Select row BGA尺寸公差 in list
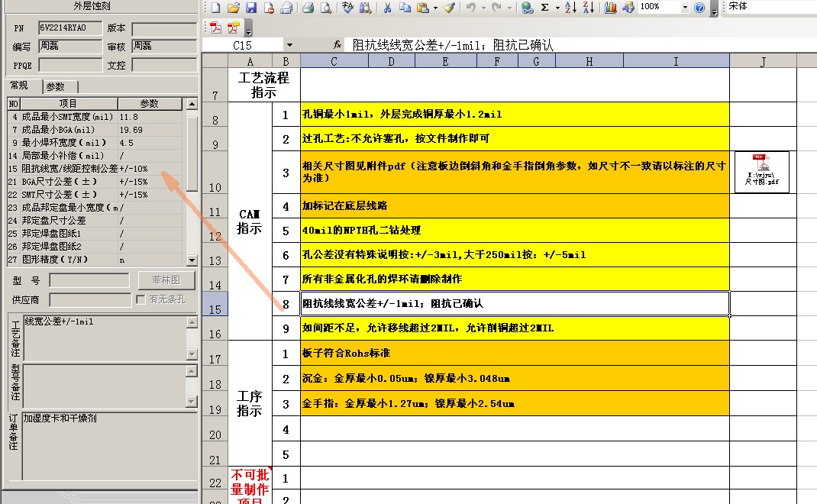The height and width of the screenshot is (504, 817). (95, 182)
